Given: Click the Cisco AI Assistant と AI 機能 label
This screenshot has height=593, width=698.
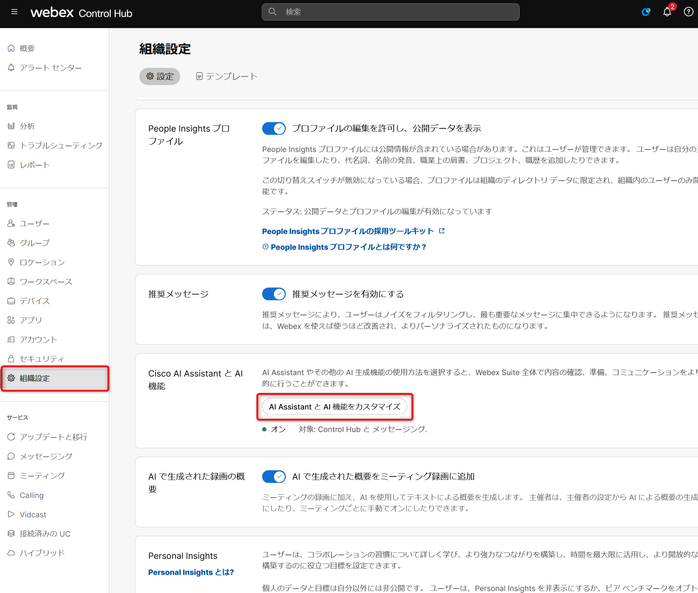Looking at the screenshot, I should 195,380.
